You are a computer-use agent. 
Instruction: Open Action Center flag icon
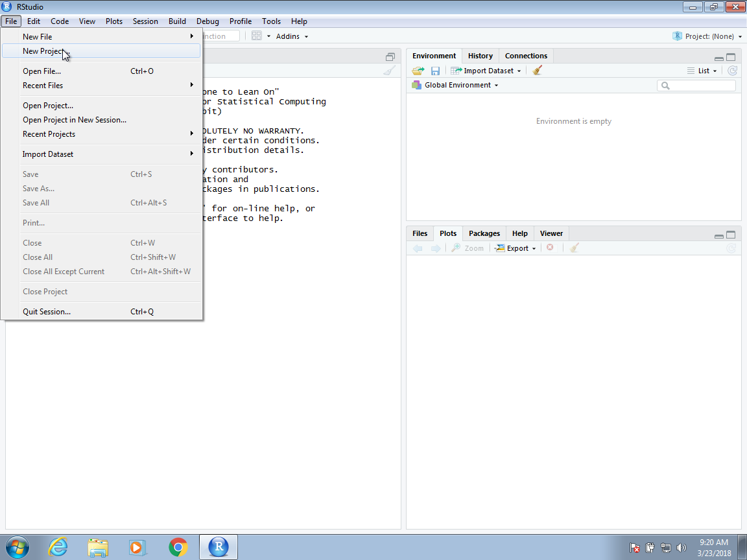(x=635, y=548)
